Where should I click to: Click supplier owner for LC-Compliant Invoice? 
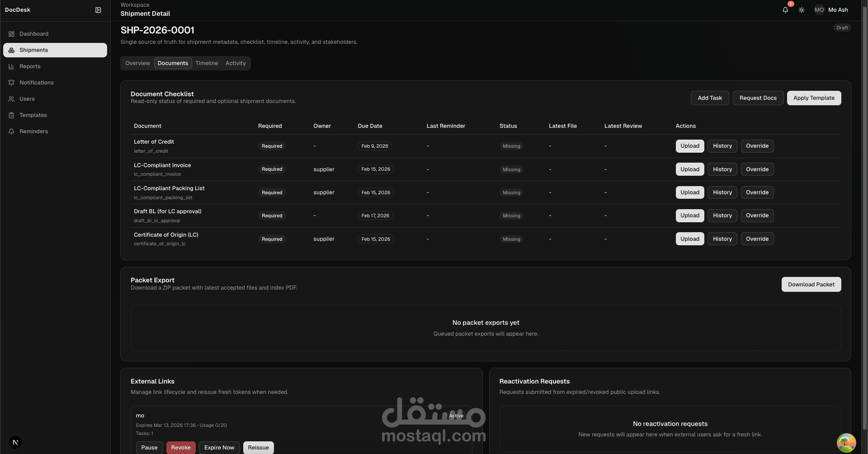[x=324, y=169]
